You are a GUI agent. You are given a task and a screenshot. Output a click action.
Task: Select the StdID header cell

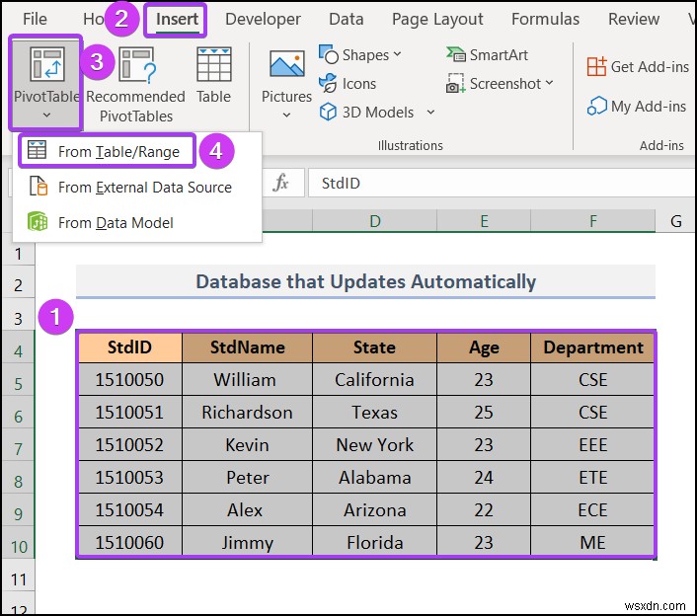point(129,347)
